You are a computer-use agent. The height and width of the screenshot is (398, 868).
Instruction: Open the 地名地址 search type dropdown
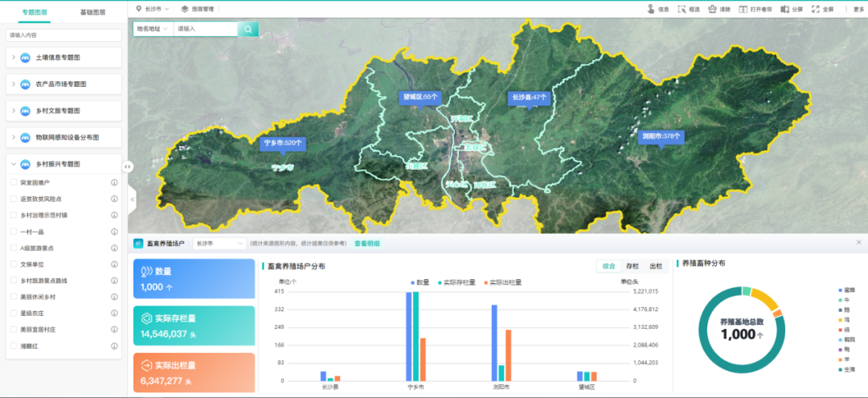[153, 29]
